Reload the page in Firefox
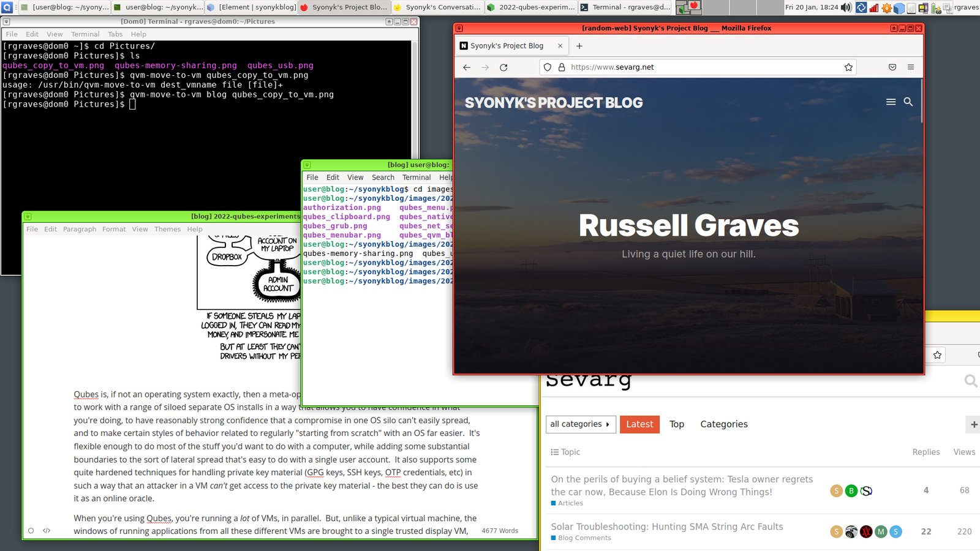Screen dimensions: 980x551 point(503,67)
